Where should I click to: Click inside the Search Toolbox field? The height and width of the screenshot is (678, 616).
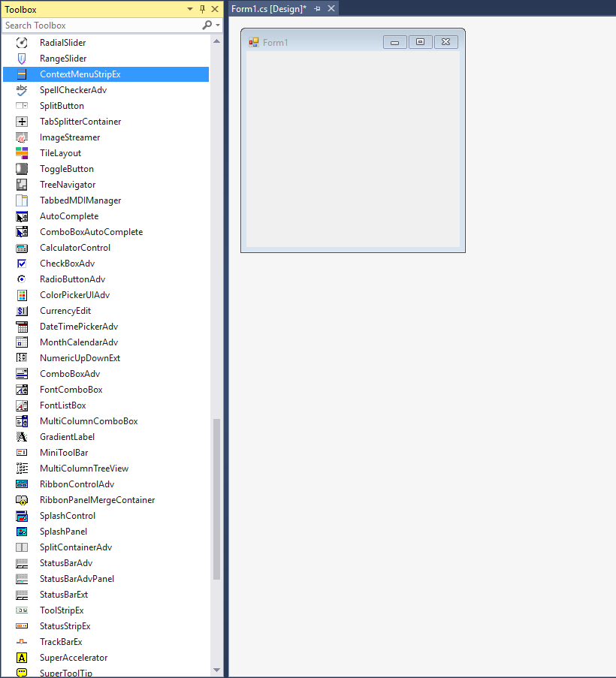coord(90,25)
